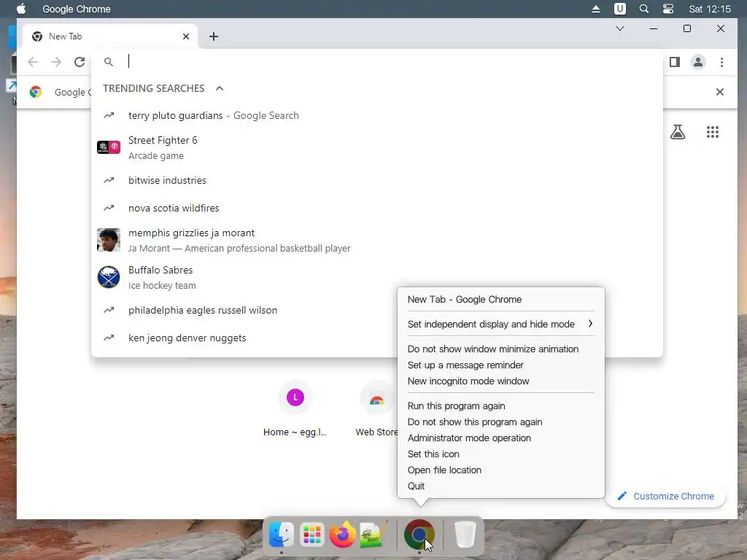
Task: Open the Chrome Labs flask icon
Action: (x=678, y=132)
